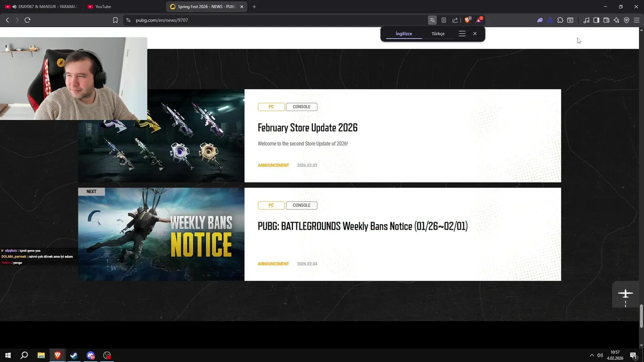Open the extensions puzzle piece menu
This screenshot has width=644, height=362.
[560, 20]
